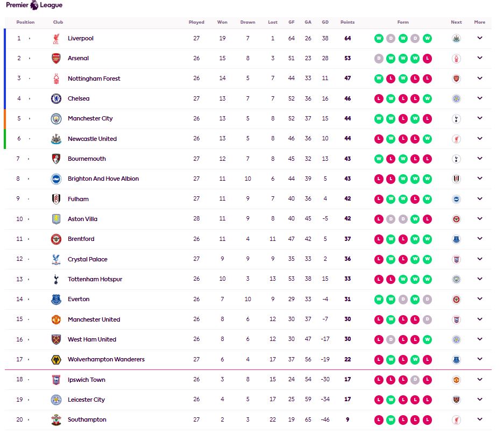Click the Club column header
This screenshot has height=434, width=504.
tap(58, 23)
